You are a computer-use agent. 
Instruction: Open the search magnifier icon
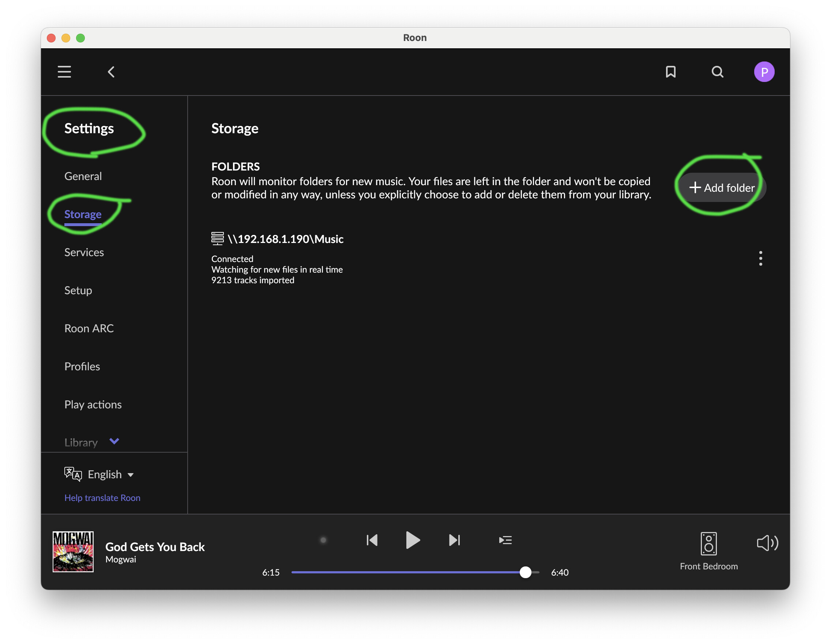point(717,72)
